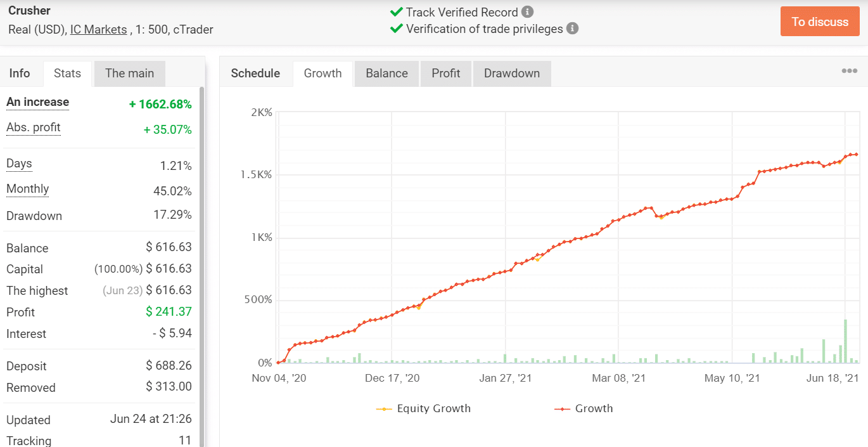This screenshot has width=868, height=447.
Task: Click the stats panel vertical scrollbar
Action: pos(202,254)
